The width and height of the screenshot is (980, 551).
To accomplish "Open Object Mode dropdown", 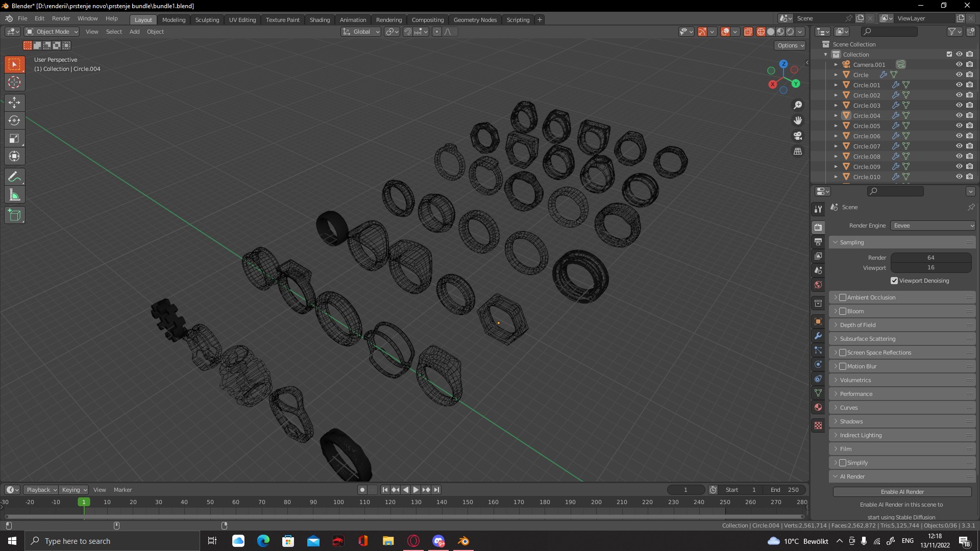I will pyautogui.click(x=52, y=32).
